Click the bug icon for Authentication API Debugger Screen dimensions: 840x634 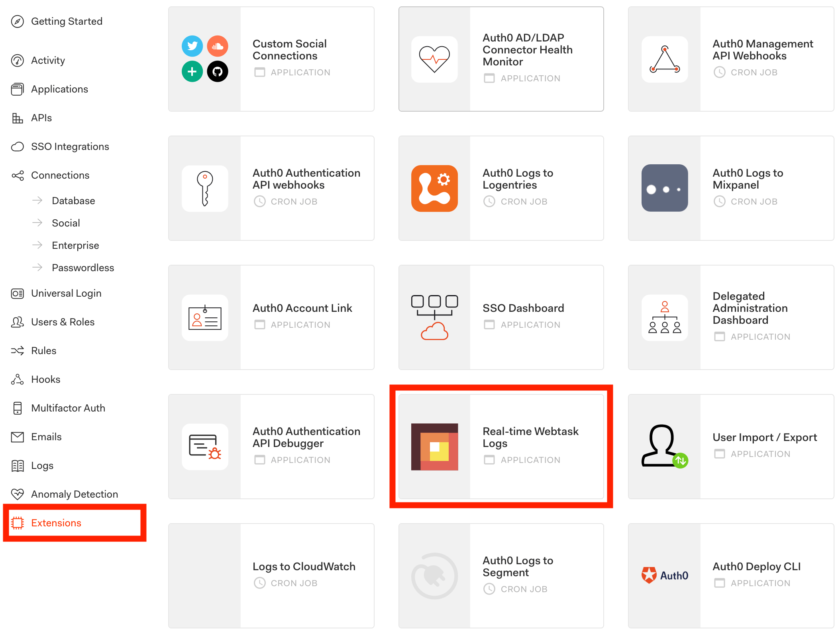(205, 447)
